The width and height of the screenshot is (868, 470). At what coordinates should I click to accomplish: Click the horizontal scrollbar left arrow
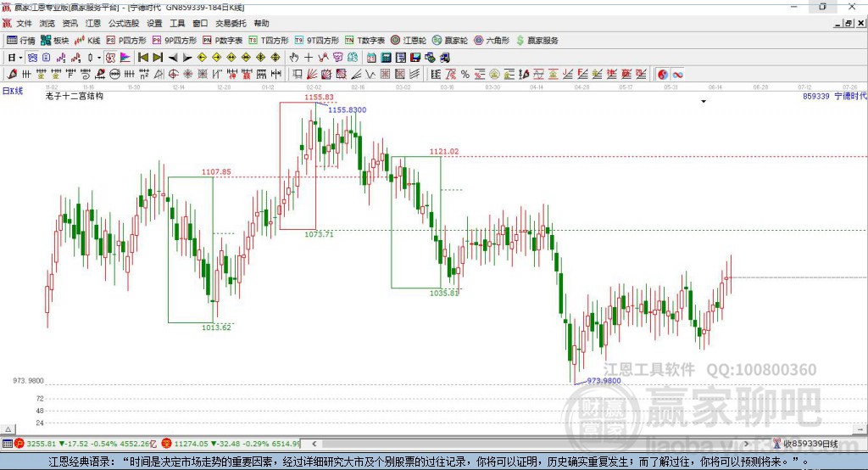pyautogui.click(x=314, y=444)
